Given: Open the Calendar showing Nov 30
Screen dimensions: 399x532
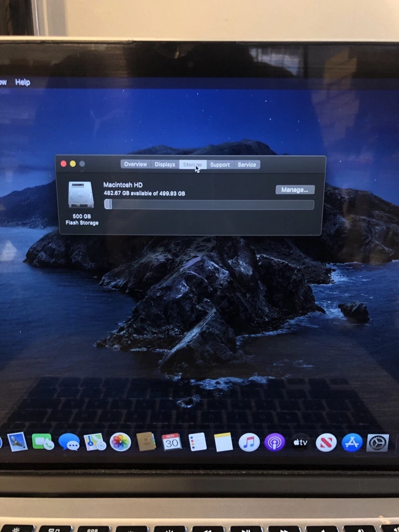Looking at the screenshot, I should tap(172, 442).
